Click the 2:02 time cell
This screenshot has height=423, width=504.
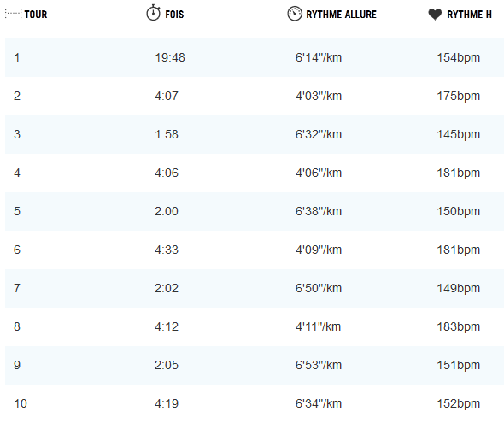(167, 288)
